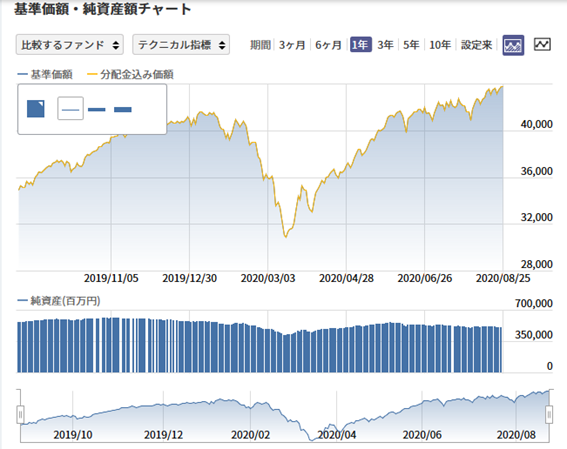Image resolution: width=567 pixels, height=449 pixels.
Task: Choose the medium line width option
Action: (x=97, y=109)
